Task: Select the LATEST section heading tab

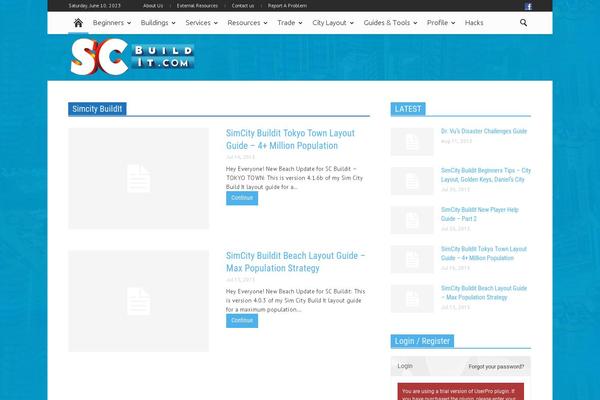Action: pyautogui.click(x=408, y=109)
